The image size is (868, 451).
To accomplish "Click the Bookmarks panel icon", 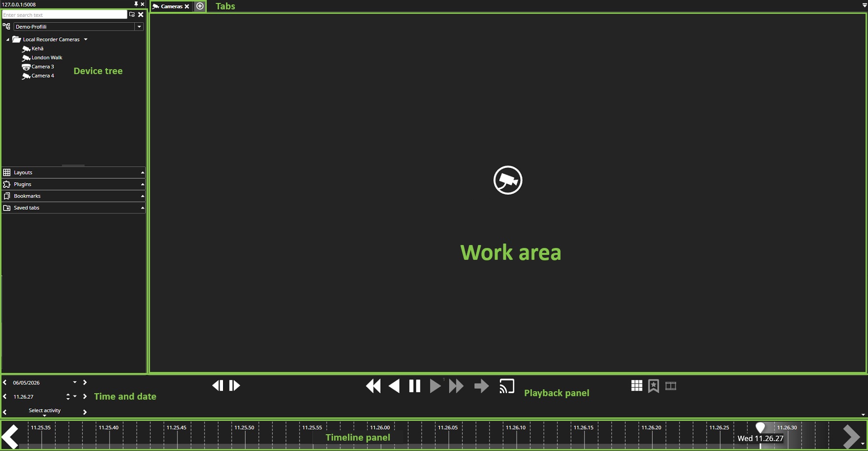I will point(7,196).
